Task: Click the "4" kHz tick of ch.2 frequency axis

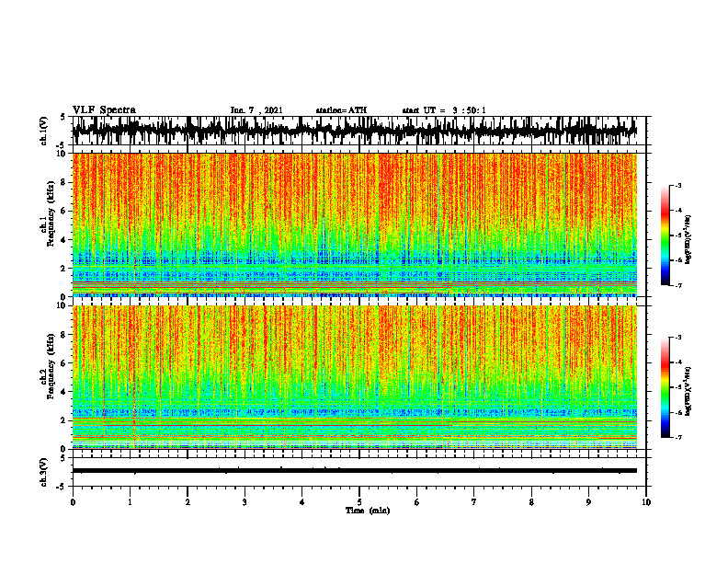Action: [x=64, y=392]
